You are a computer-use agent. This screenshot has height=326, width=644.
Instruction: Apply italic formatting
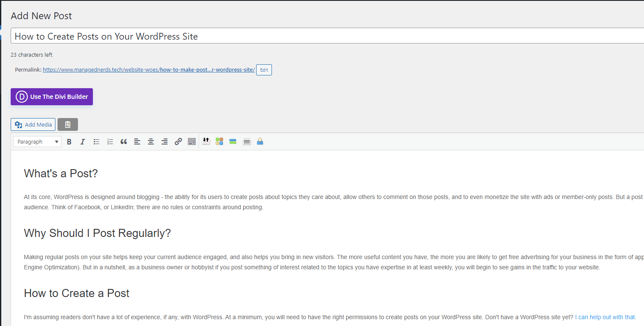pyautogui.click(x=83, y=141)
